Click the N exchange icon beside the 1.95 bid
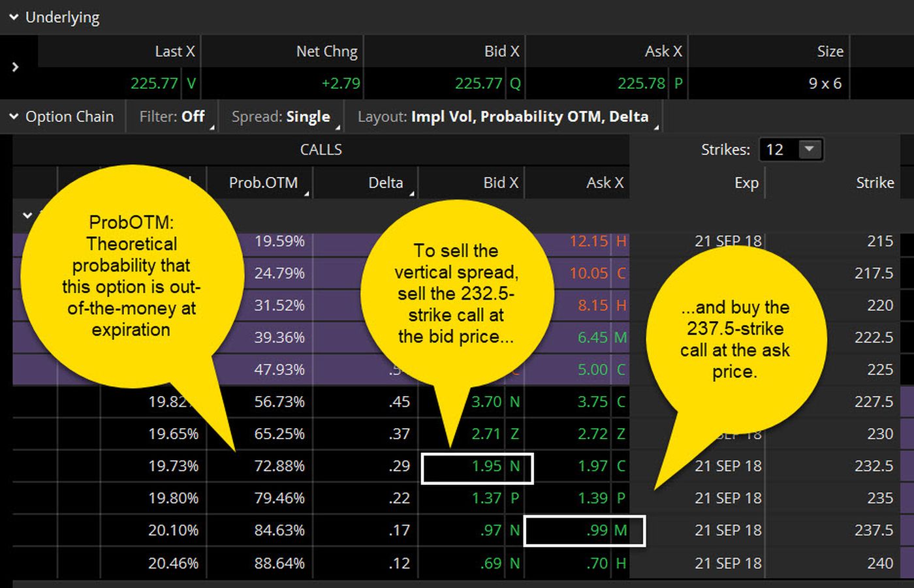914x588 pixels. [514, 466]
